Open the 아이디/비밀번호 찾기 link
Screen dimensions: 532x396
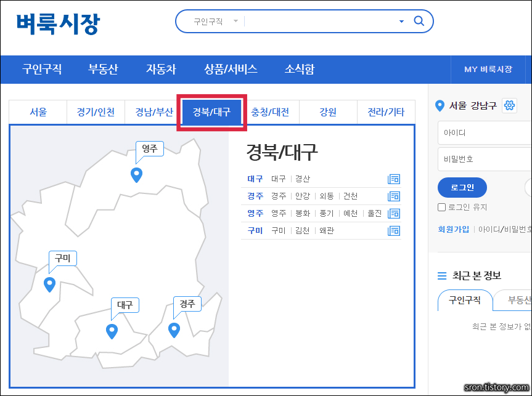[505, 230]
